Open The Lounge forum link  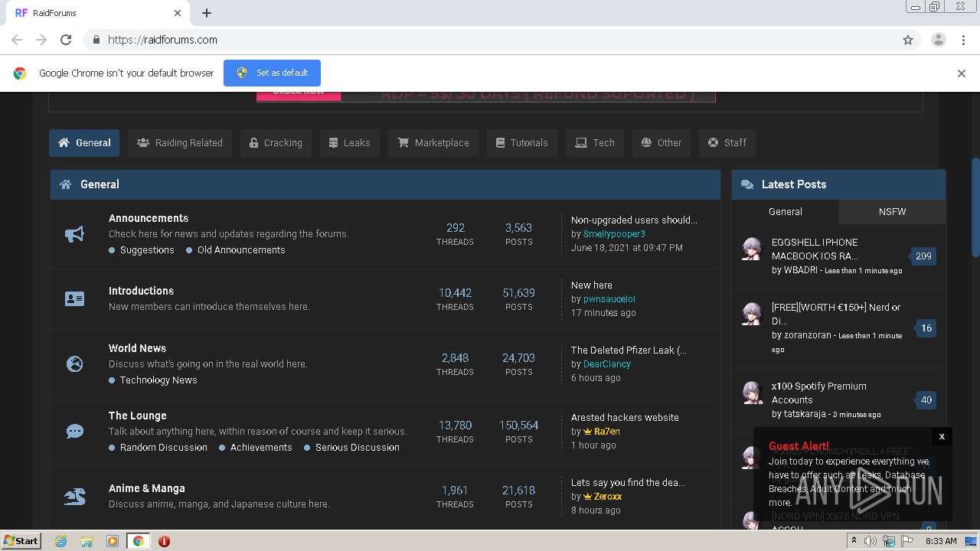pos(137,416)
